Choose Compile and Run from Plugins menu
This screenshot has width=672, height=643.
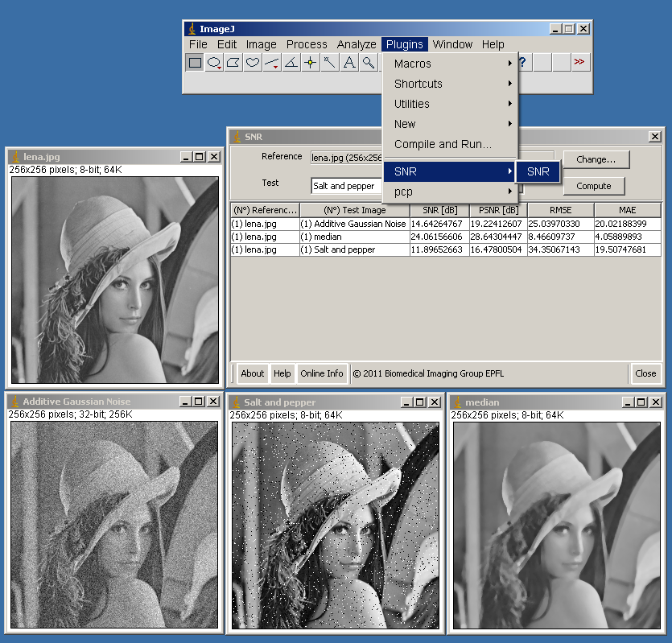click(x=443, y=144)
